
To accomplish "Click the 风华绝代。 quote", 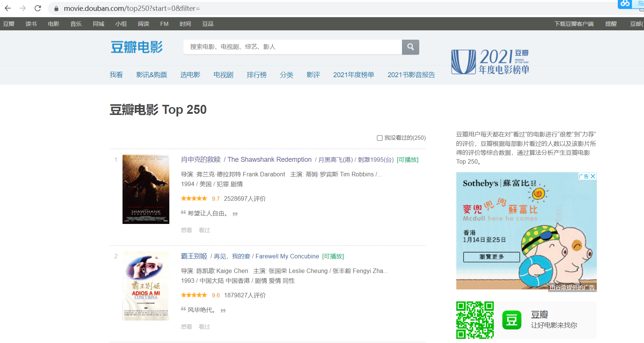I will 202,310.
